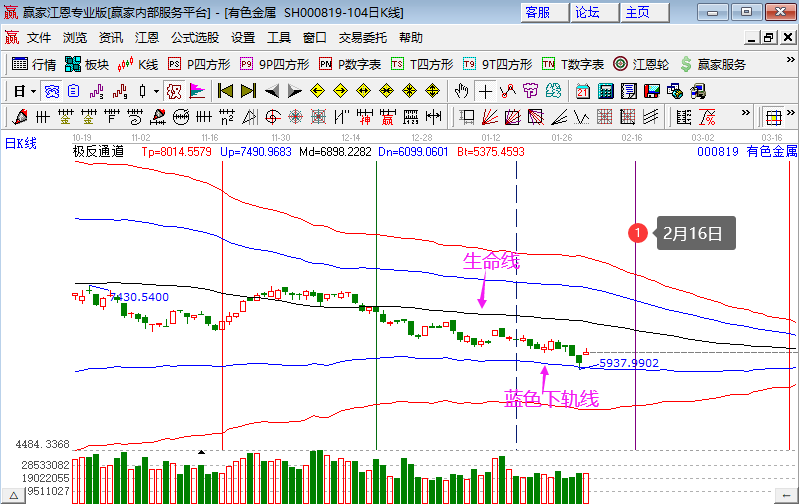799x504 pixels.
Task: Toggle the crosshair cursor tool
Action: coord(485,92)
